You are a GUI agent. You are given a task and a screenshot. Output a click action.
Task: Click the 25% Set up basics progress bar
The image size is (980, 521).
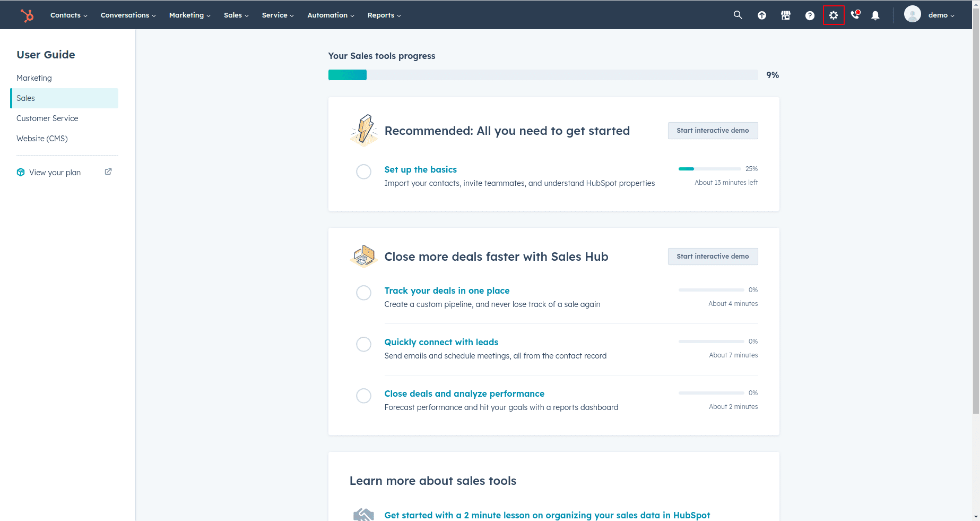coord(710,169)
